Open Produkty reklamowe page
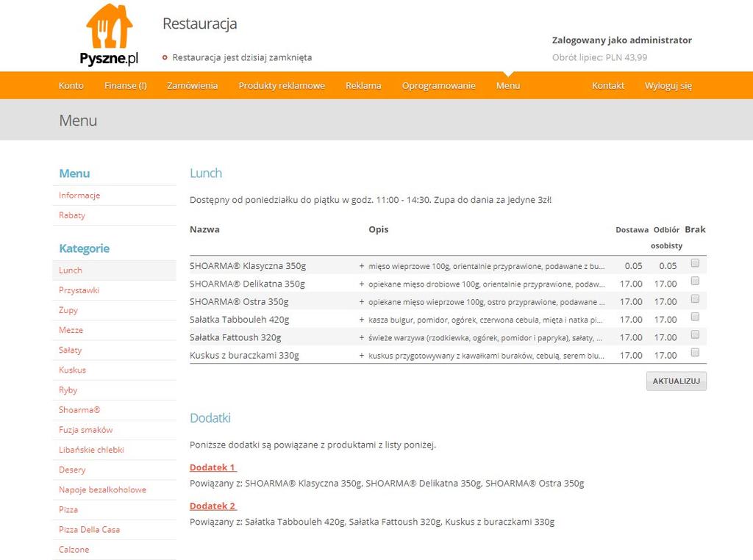The width and height of the screenshot is (753, 560). (282, 85)
